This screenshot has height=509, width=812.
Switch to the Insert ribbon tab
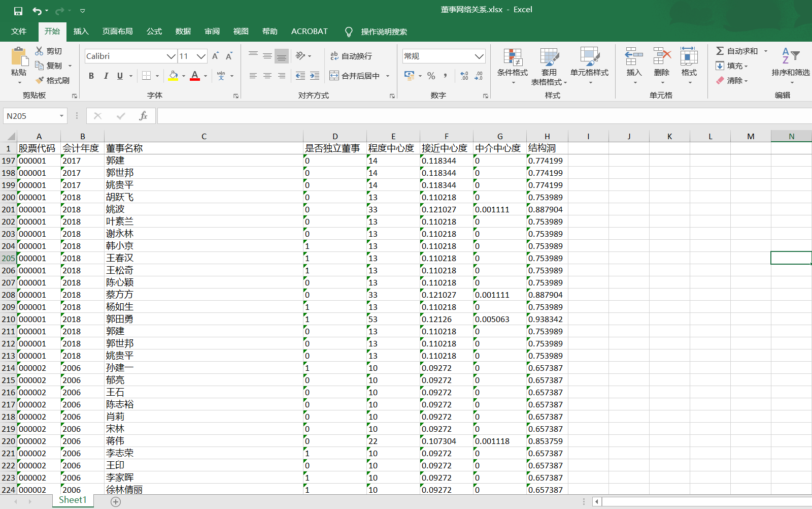pyautogui.click(x=81, y=31)
